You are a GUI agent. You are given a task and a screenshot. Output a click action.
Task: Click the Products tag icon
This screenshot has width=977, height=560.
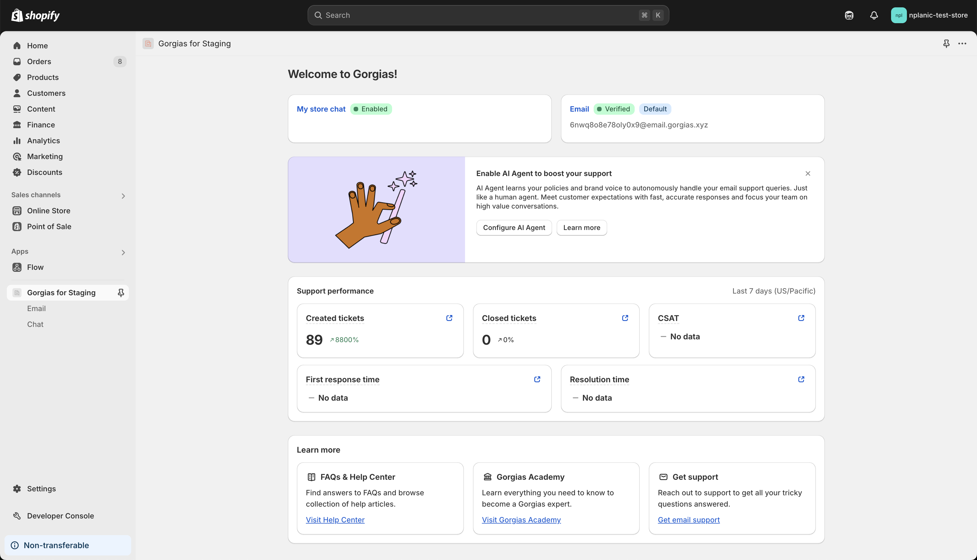click(x=17, y=77)
